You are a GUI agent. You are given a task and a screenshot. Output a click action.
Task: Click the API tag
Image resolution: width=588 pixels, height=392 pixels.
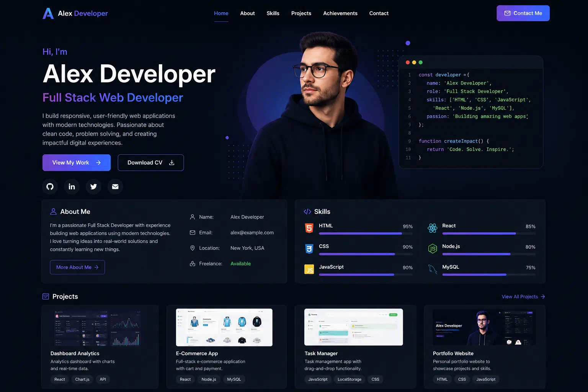[x=103, y=379]
